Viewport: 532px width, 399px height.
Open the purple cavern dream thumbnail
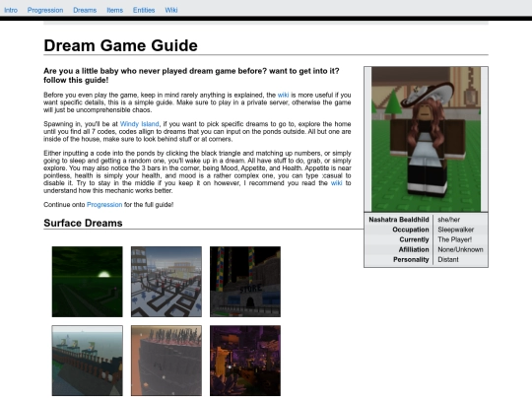click(245, 361)
